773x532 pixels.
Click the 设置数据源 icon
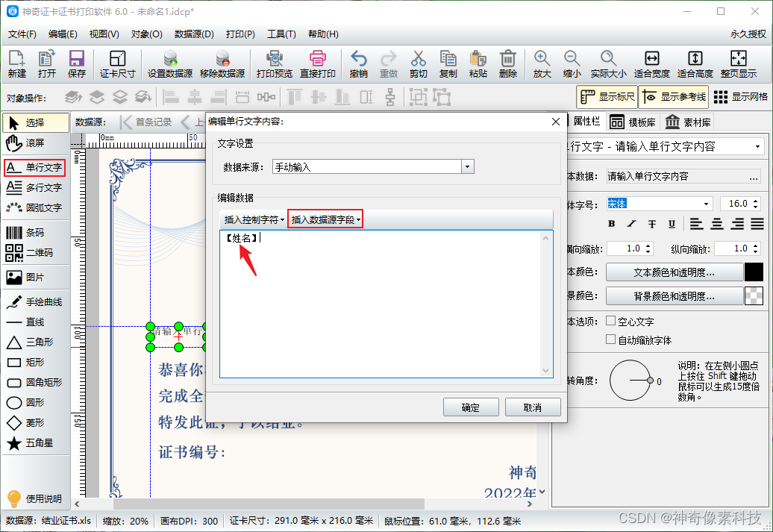coord(170,64)
